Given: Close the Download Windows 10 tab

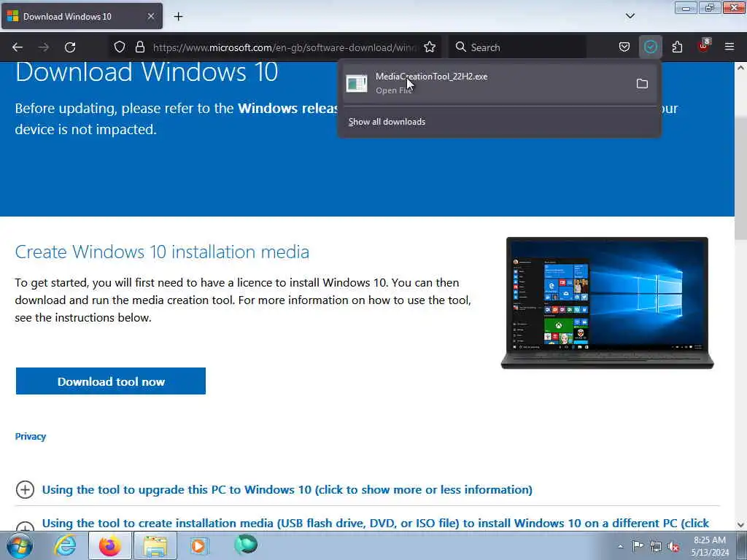Looking at the screenshot, I should (x=150, y=17).
